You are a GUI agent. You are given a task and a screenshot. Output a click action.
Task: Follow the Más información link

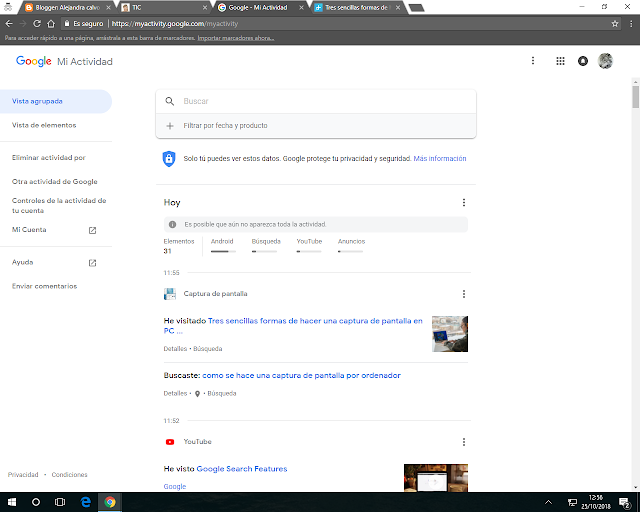440,158
